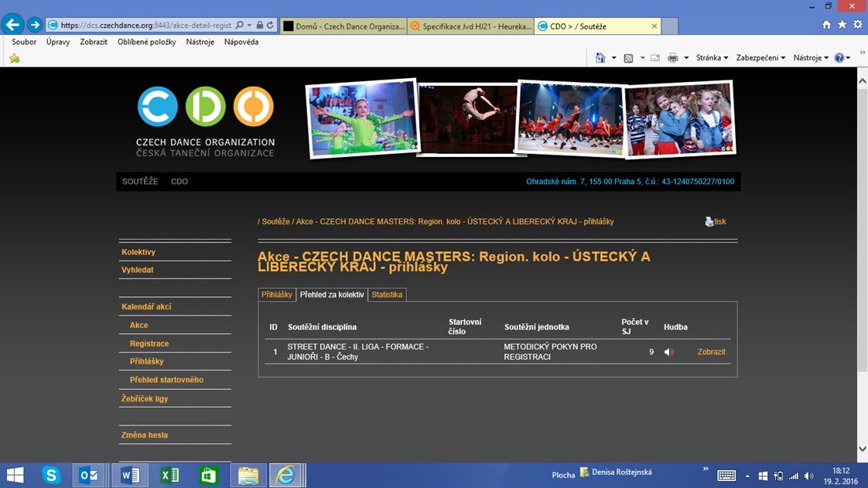Open the Nástroje dropdown in command bar
Screen dimensions: 868x488
tap(811, 58)
